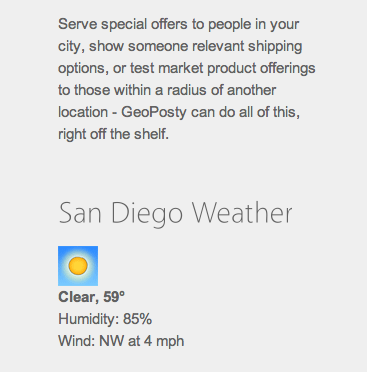Click the yellow sun circle inside the weather image
The image size is (367, 372).
(78, 266)
